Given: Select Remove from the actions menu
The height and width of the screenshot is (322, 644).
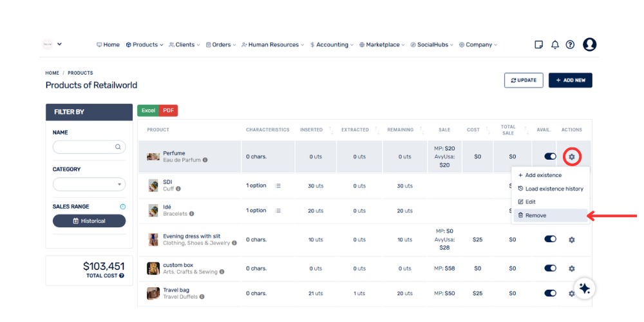Looking at the screenshot, I should pyautogui.click(x=536, y=216).
